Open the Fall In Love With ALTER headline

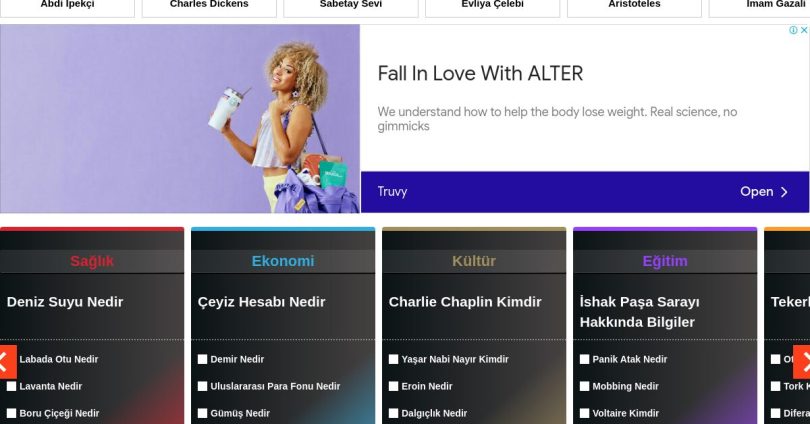(x=480, y=73)
